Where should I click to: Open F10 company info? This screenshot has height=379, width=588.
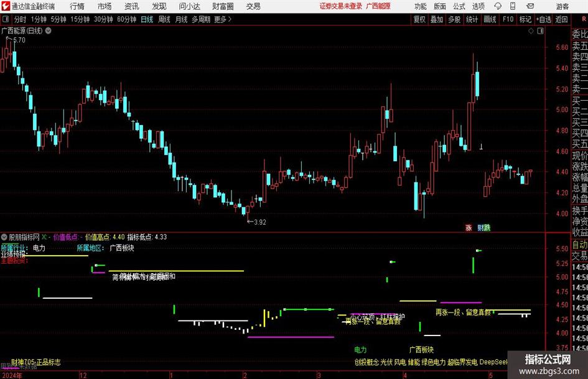[508, 19]
